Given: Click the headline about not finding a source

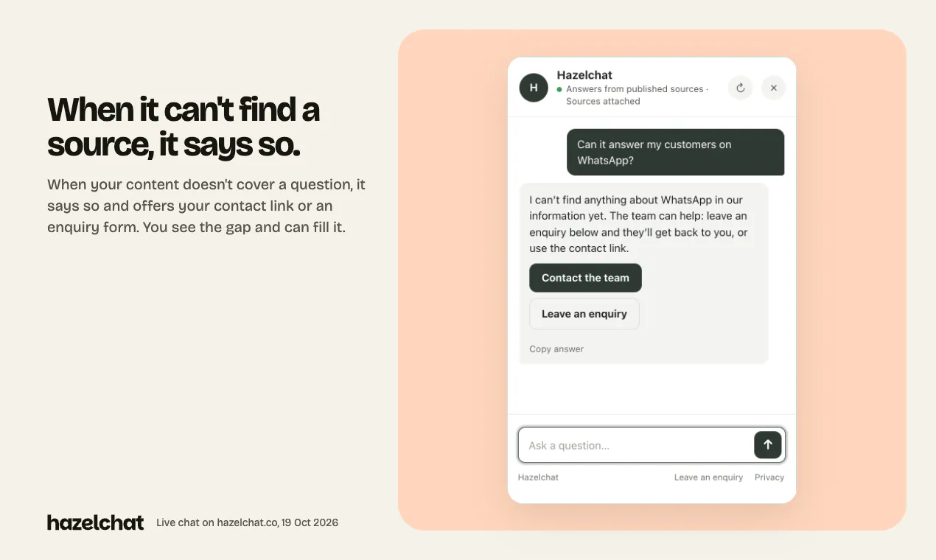Looking at the screenshot, I should click(x=184, y=127).
